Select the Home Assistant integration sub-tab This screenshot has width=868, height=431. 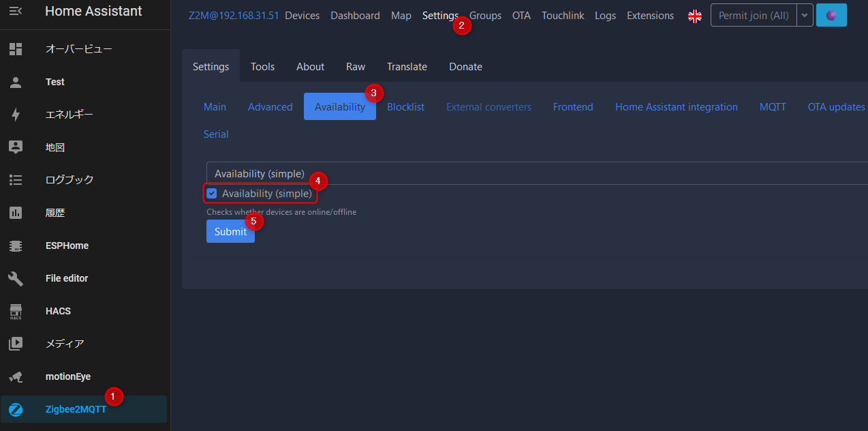[677, 106]
